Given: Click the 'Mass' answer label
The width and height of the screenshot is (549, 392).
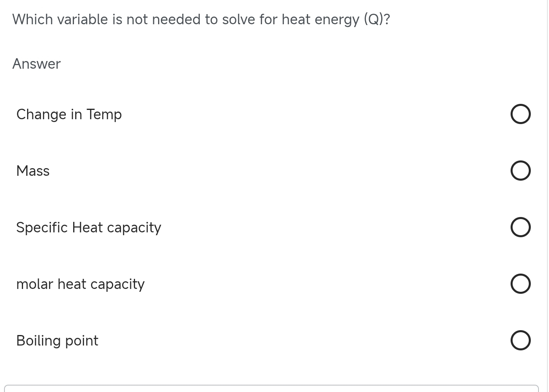Looking at the screenshot, I should click(33, 171).
